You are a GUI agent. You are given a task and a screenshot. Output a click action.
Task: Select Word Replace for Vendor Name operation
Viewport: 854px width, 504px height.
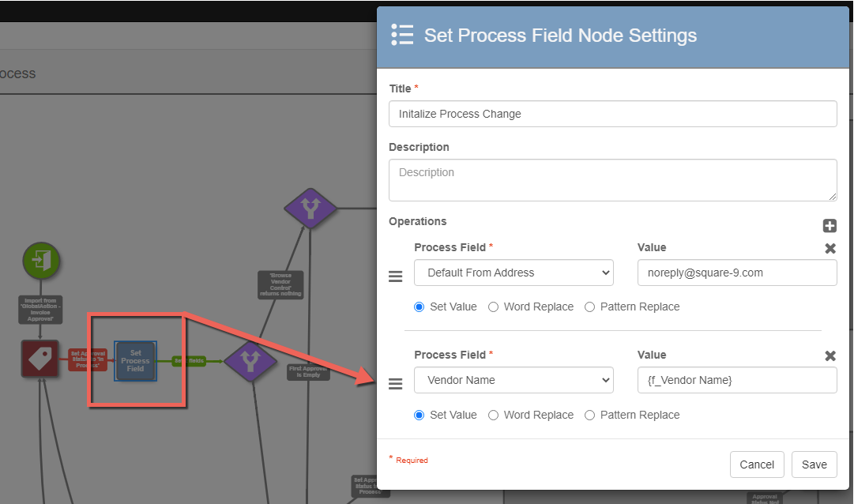pos(493,415)
